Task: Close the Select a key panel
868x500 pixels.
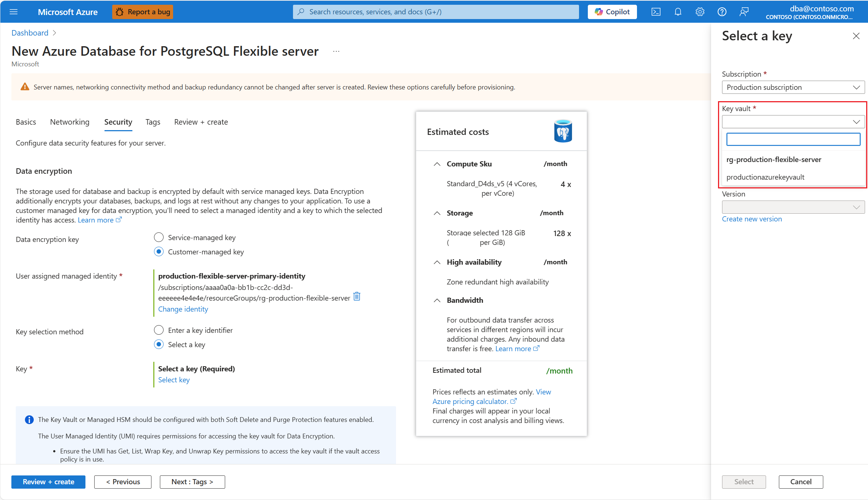Action: click(856, 36)
